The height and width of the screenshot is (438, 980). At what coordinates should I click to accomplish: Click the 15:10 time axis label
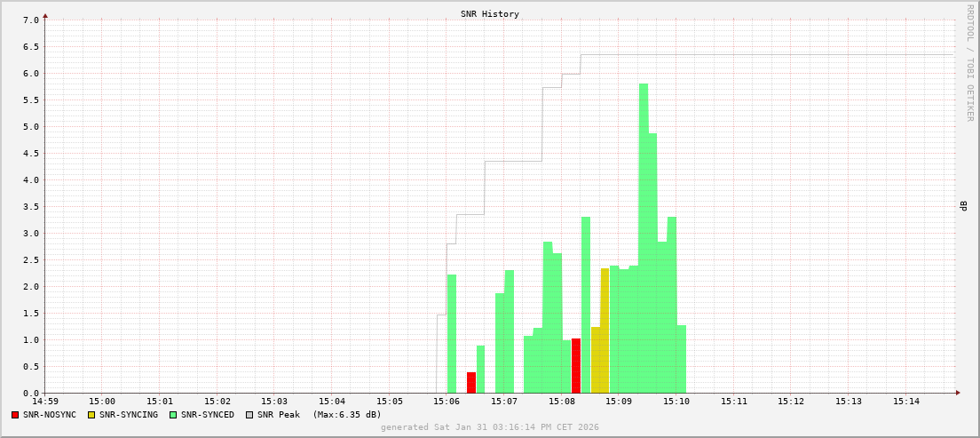pos(676,402)
